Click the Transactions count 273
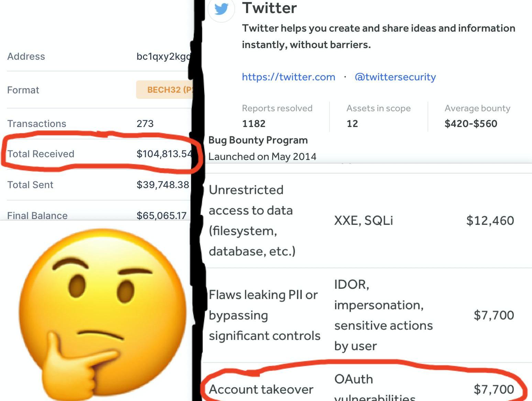Viewport: 532px width, 401px height. point(145,124)
